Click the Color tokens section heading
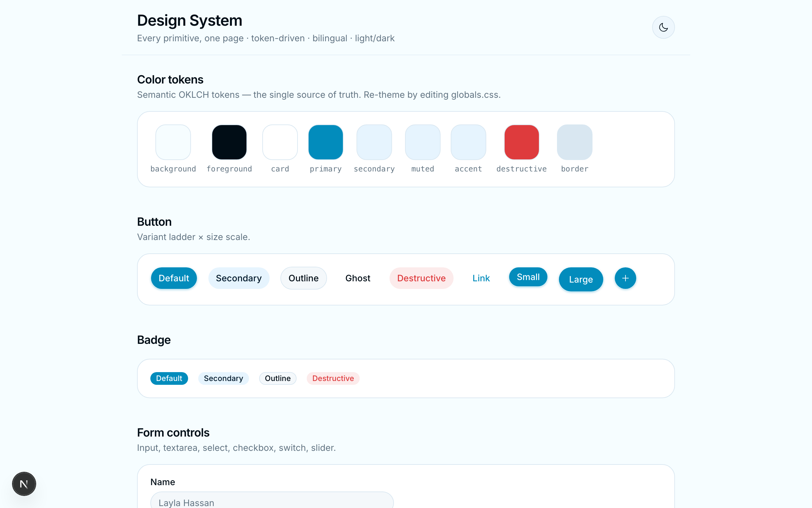The height and width of the screenshot is (508, 812). [170, 80]
